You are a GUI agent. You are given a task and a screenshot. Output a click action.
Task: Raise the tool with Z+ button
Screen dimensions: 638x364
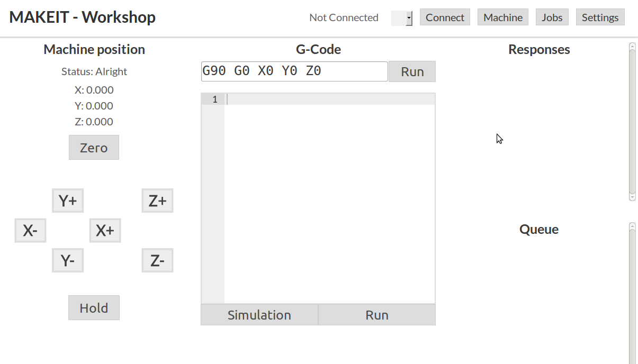(x=157, y=201)
